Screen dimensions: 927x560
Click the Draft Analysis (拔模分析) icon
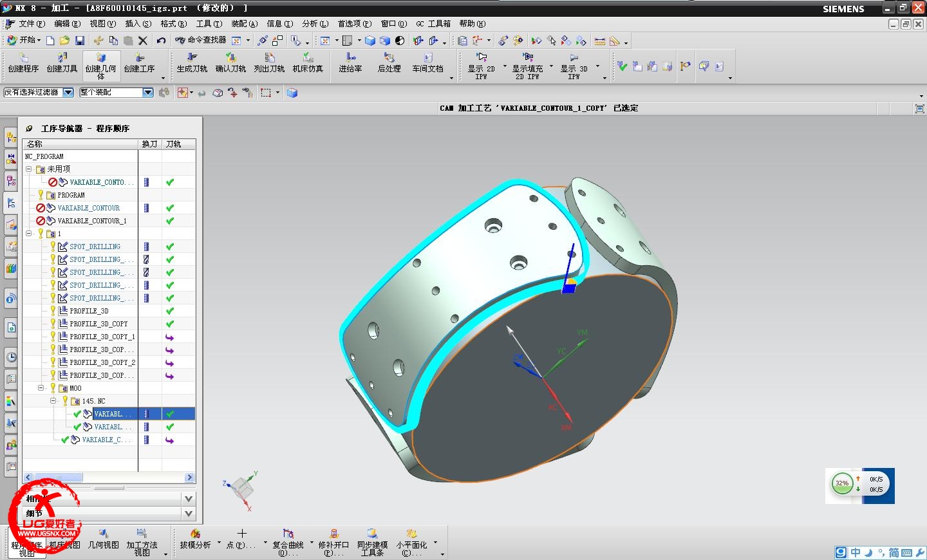[x=195, y=539]
